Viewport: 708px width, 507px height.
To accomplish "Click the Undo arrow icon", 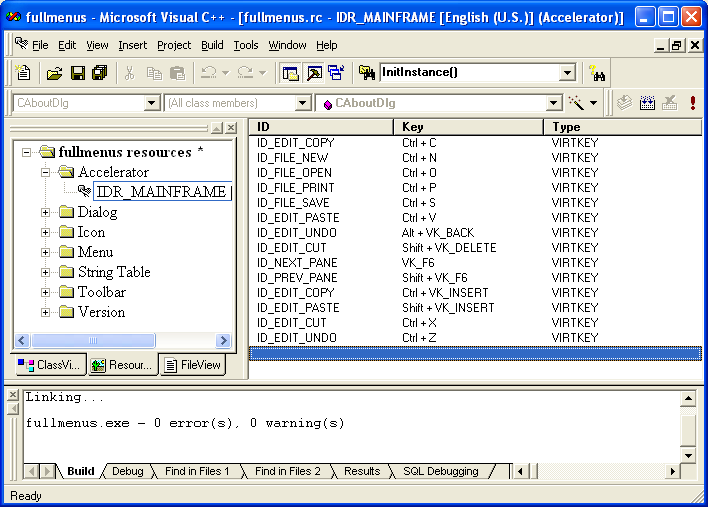I will click(209, 73).
